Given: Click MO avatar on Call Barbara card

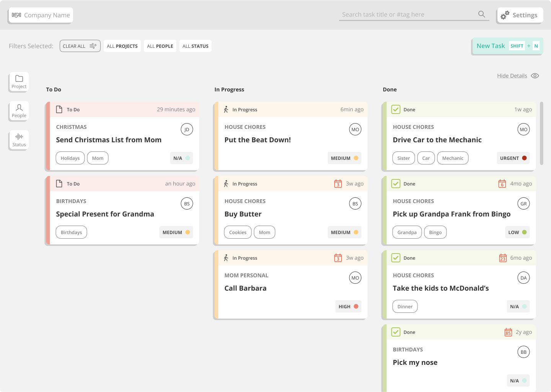Looking at the screenshot, I should 355,278.
